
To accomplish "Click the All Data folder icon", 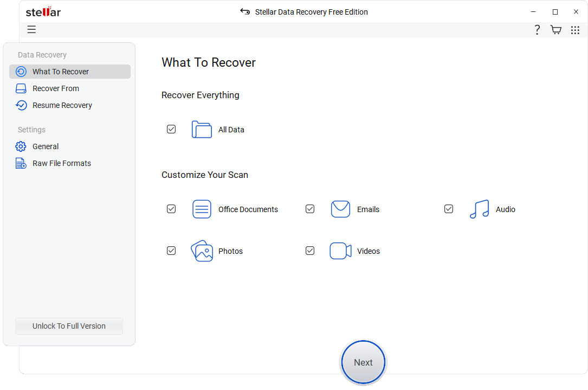I will coord(202,129).
